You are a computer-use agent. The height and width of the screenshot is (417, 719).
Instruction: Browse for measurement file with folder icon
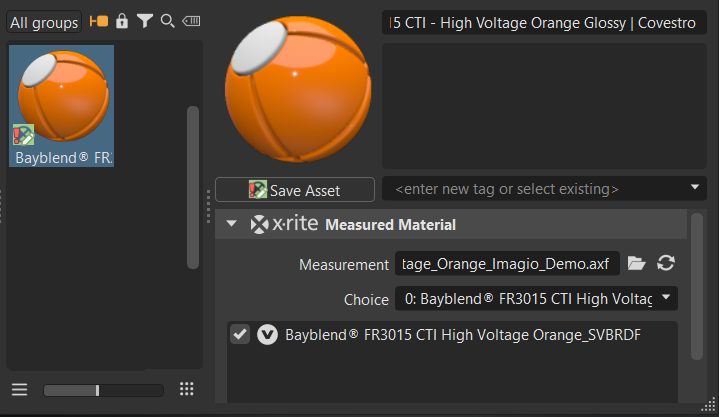[637, 264]
